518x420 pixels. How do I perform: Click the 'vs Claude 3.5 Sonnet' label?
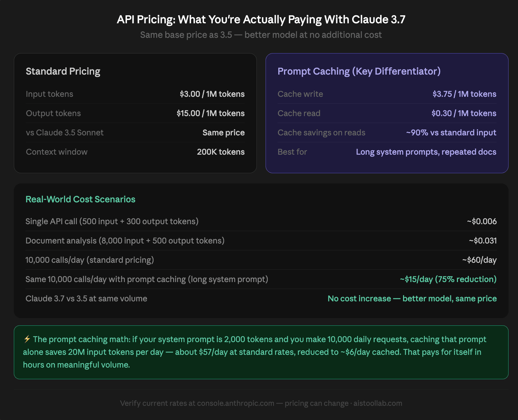tap(65, 132)
